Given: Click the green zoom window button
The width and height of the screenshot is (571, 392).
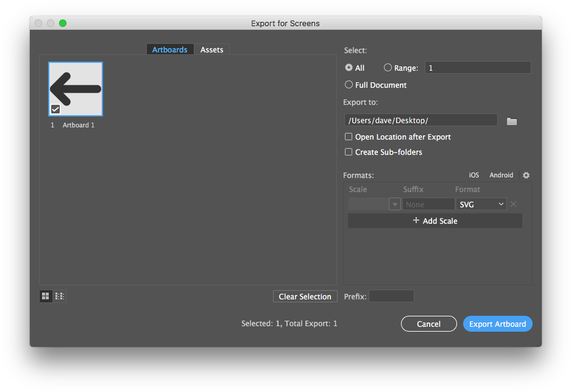Looking at the screenshot, I should coord(63,23).
